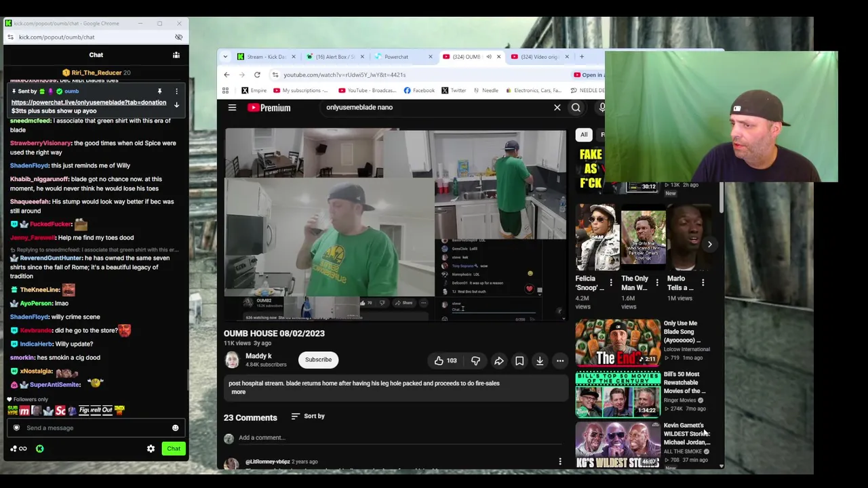Viewport: 868px width, 488px height.
Task: Go to YouTube Premium home logo
Action: coord(269,107)
